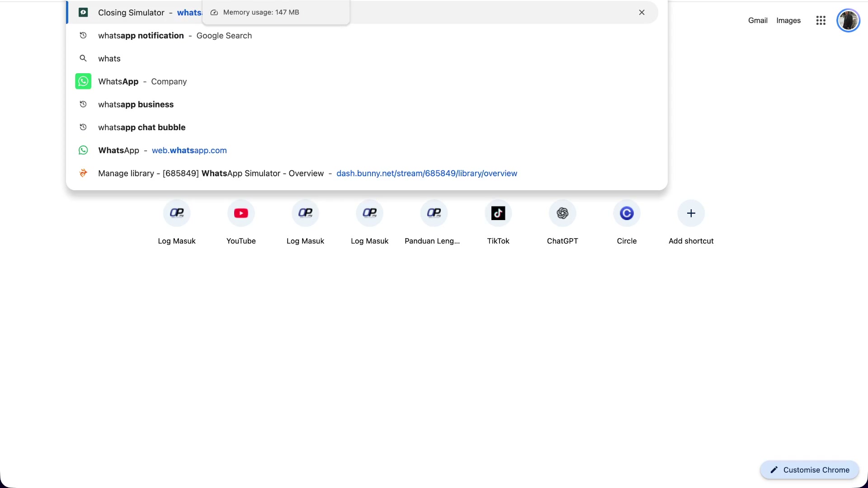Open the ChatGPT shortcut icon

(562, 213)
